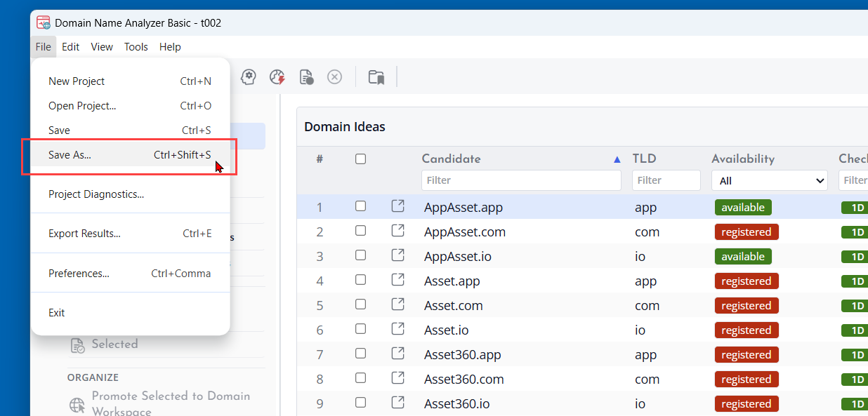Click the head-with-gear toolbar icon
This screenshot has width=868, height=416.
tap(248, 76)
